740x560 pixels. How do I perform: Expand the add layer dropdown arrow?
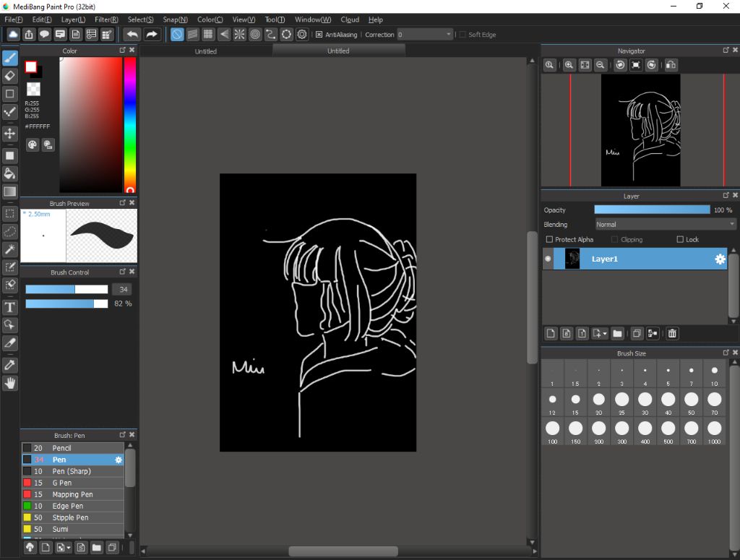[x=605, y=334]
